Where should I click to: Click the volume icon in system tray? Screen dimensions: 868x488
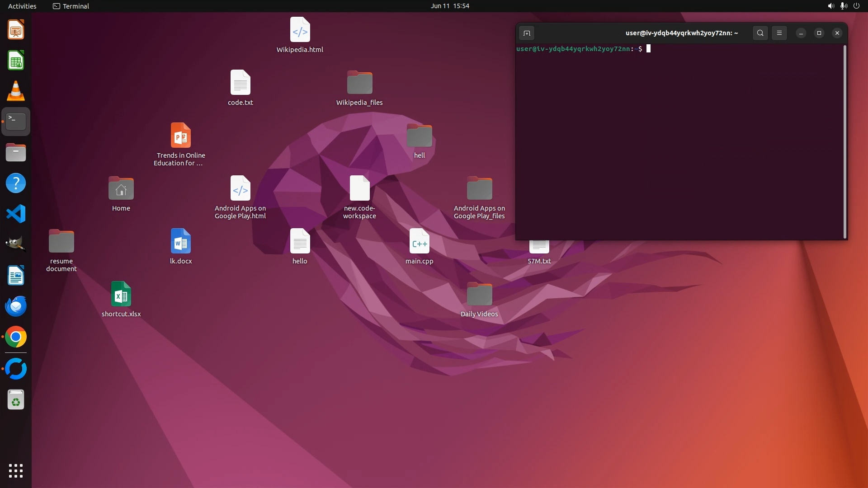click(831, 6)
